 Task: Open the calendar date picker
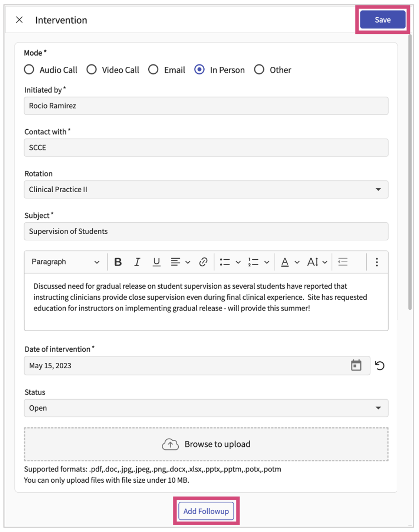point(356,366)
